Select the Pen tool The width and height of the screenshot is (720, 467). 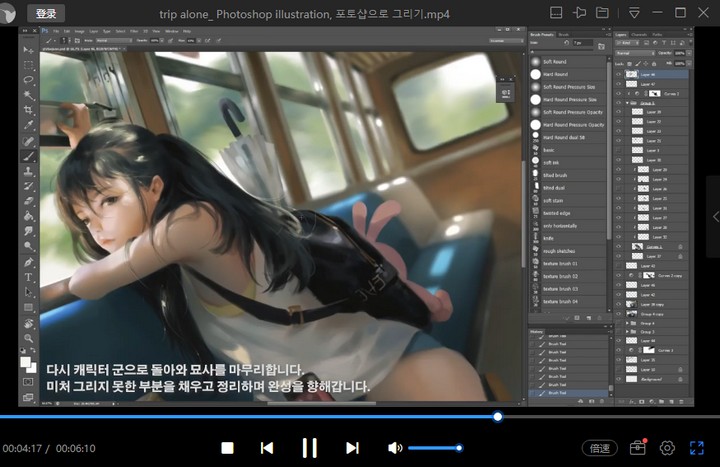(x=28, y=262)
